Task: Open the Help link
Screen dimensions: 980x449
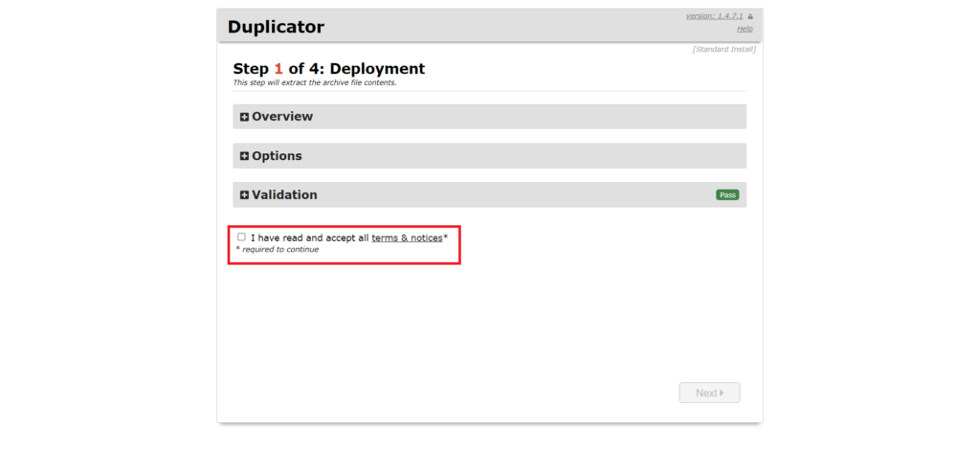Action: (745, 29)
